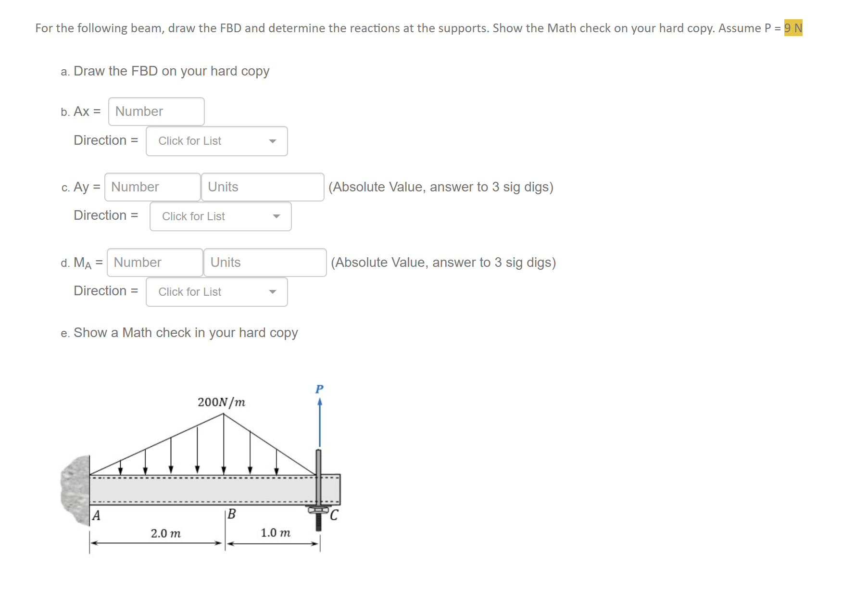This screenshot has width=867, height=616.
Task: Click the Number field for Ax
Action: 156,111
